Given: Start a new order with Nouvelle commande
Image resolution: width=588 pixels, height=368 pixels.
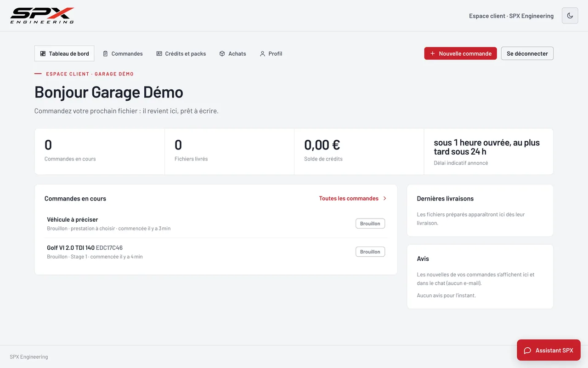Looking at the screenshot, I should pos(460,53).
